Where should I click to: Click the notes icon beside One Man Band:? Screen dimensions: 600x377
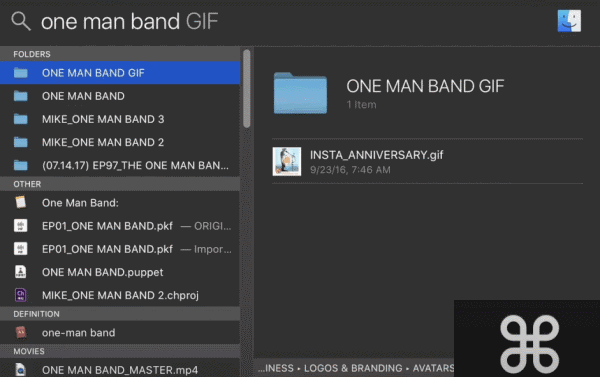coord(21,202)
